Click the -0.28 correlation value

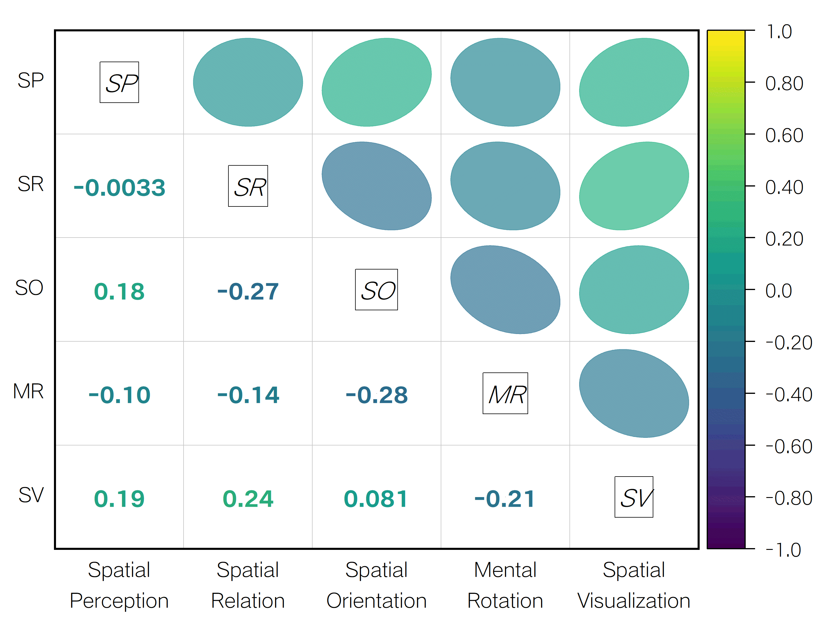(377, 395)
